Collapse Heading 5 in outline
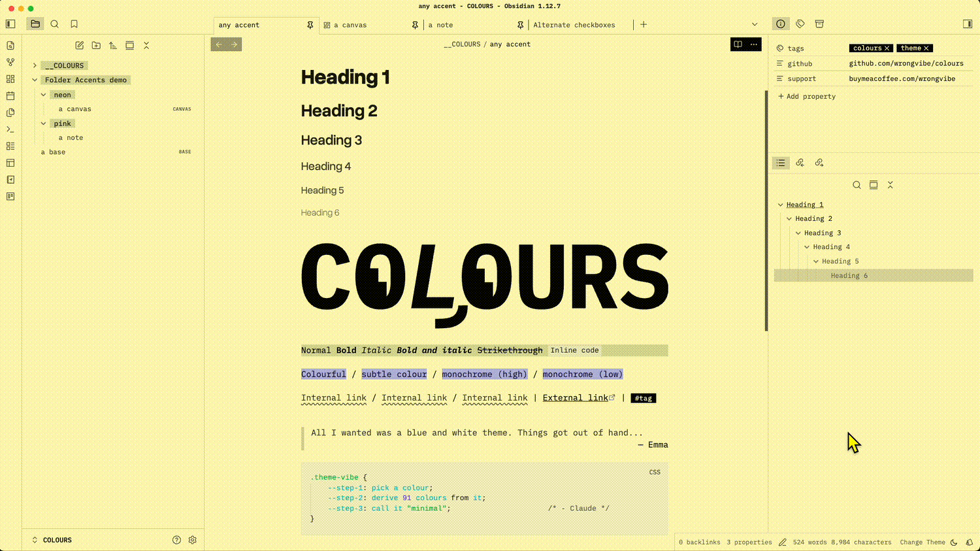The width and height of the screenshot is (980, 551). click(816, 261)
